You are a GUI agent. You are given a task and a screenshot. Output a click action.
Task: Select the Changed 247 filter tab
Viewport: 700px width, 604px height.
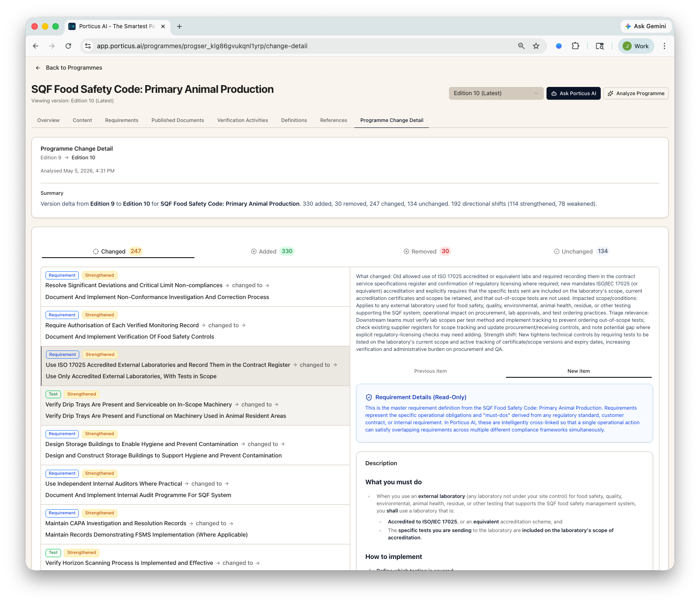click(x=118, y=251)
